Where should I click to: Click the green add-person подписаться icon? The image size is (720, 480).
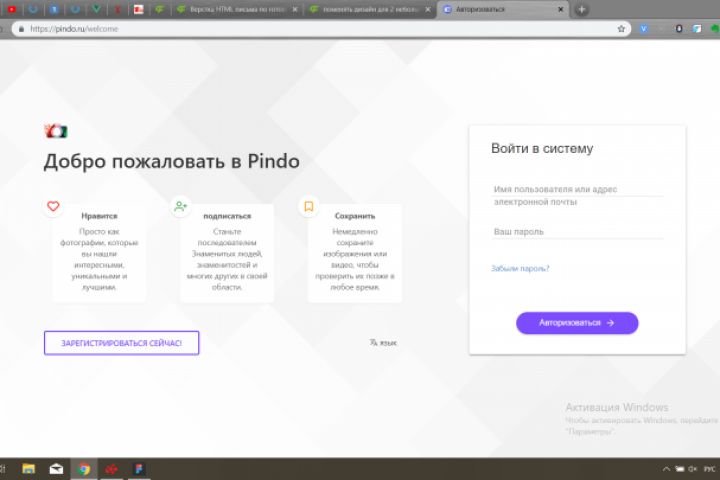tap(180, 206)
